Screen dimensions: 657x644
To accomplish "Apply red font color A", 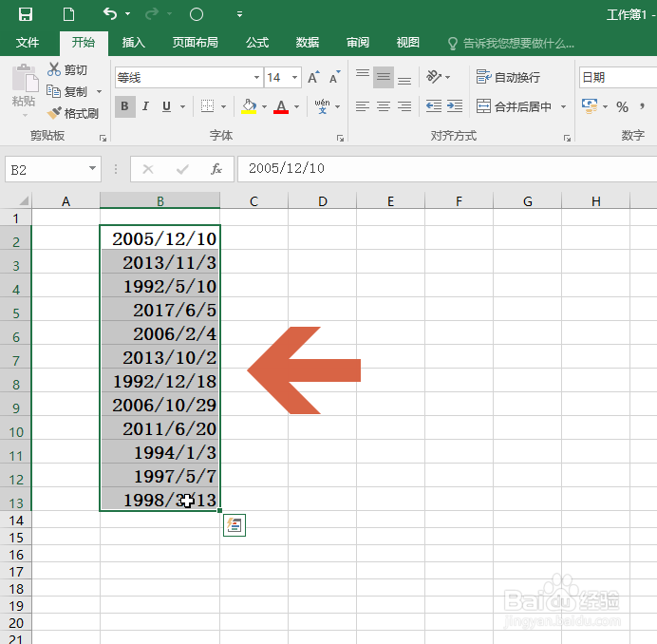I will tap(281, 106).
